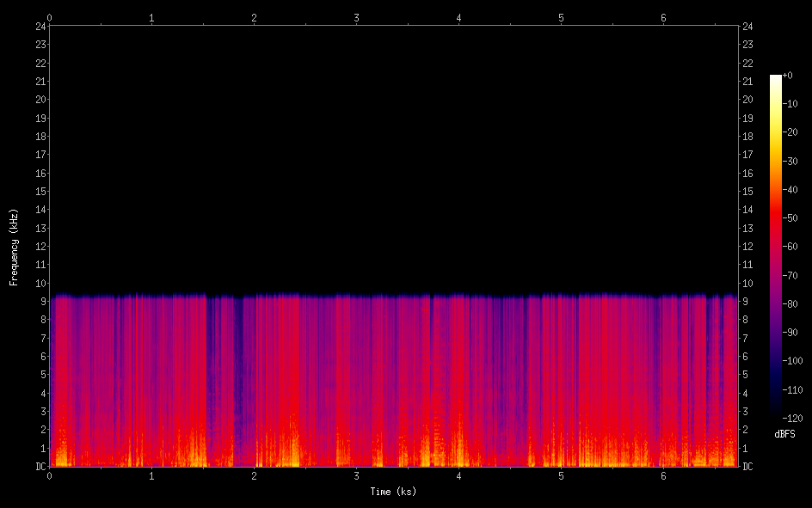Image resolution: width=812 pixels, height=508 pixels.
Task: Click the 24 kHz label on left axis
Action: [40, 26]
